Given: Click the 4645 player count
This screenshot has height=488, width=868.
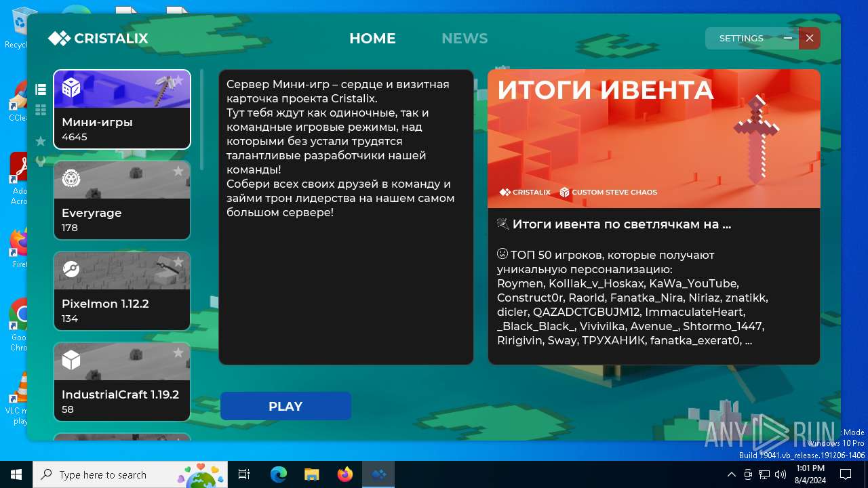Looking at the screenshot, I should coord(75,137).
